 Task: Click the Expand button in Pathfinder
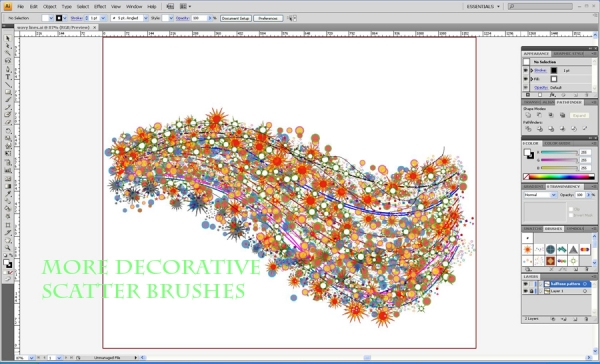[579, 115]
